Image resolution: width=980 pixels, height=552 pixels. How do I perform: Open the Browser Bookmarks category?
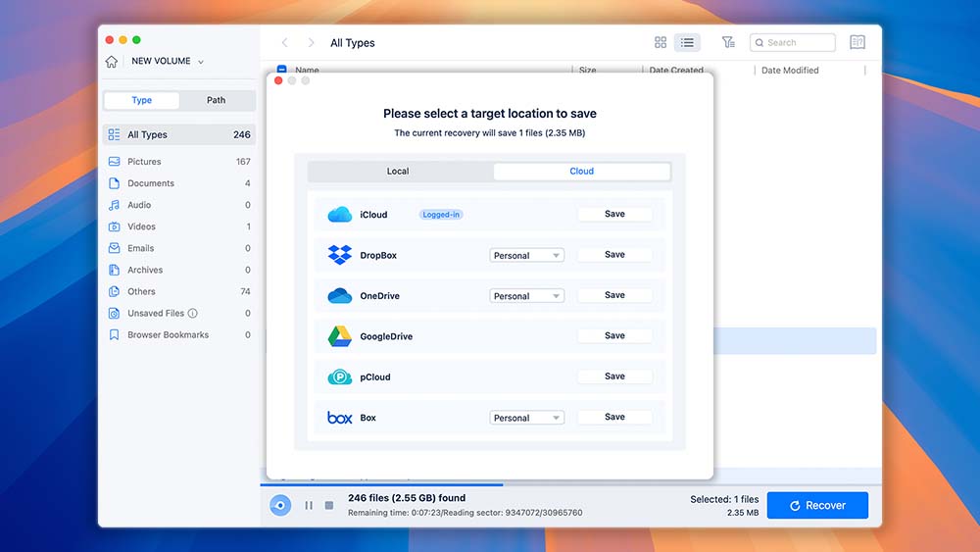click(178, 335)
